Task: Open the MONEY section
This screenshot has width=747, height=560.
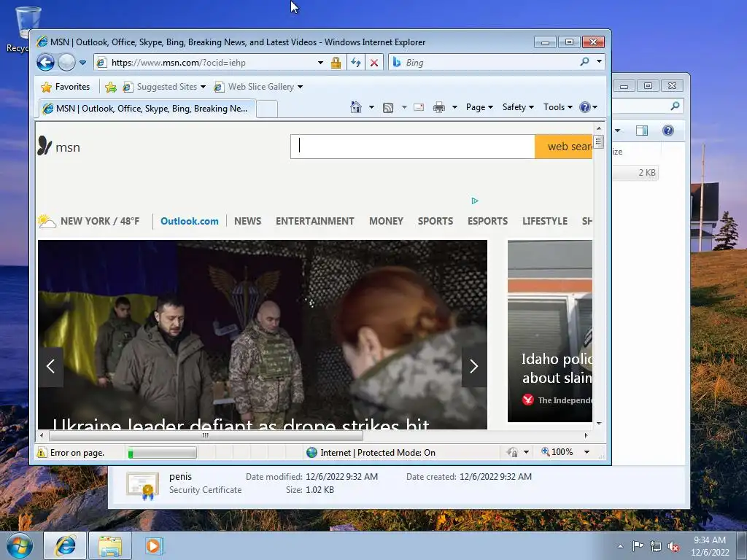Action: 387,221
